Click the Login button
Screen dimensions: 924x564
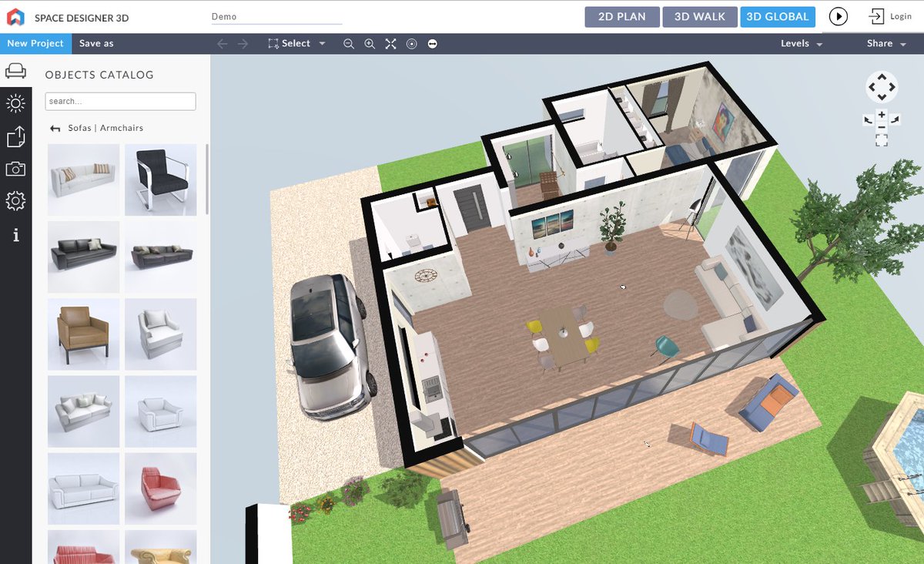coord(890,16)
